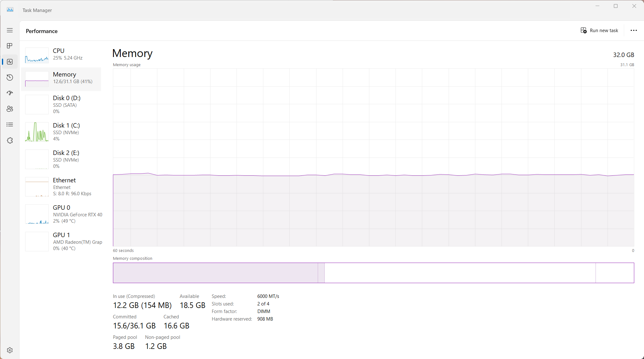Click the 32.0 GB total memory label
Screen dimensions: 644x359
[624, 55]
